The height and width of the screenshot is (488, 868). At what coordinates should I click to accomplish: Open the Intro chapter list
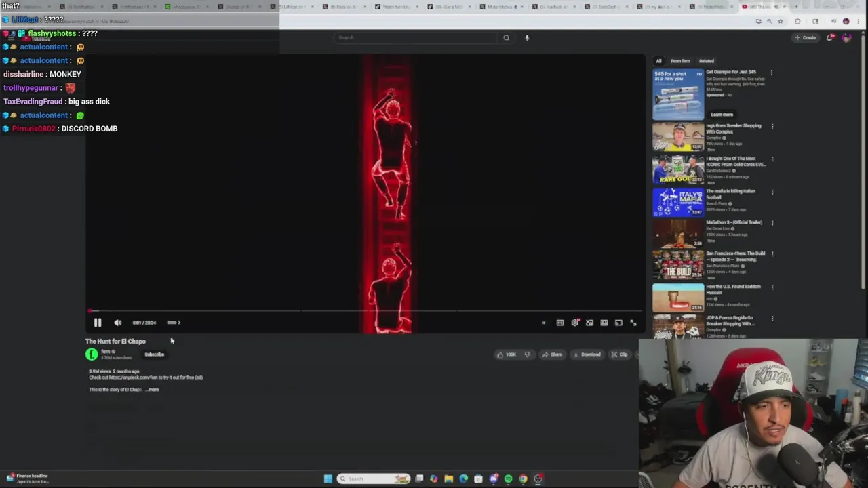(174, 323)
